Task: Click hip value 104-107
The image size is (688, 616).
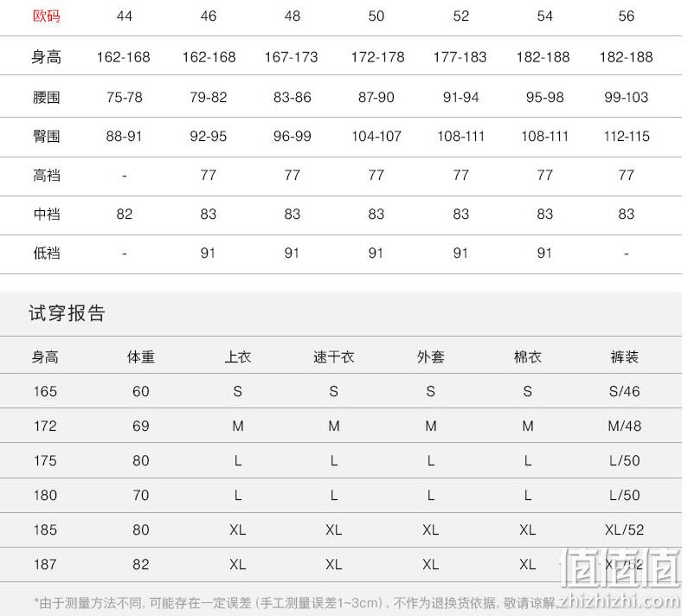Action: click(376, 136)
